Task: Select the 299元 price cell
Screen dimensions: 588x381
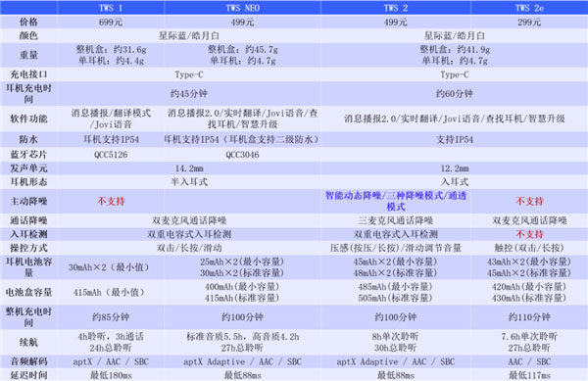Action: (529, 23)
